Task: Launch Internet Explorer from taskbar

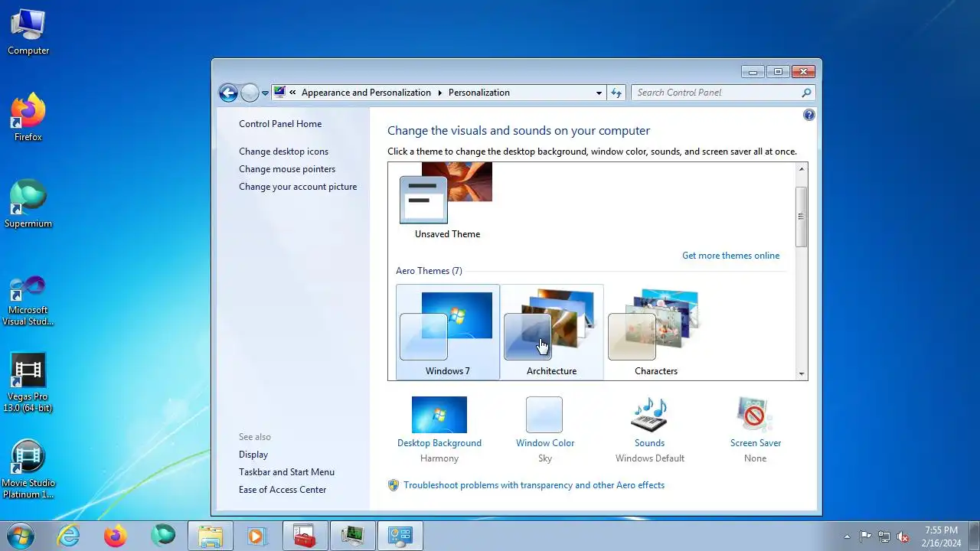Action: pos(69,536)
